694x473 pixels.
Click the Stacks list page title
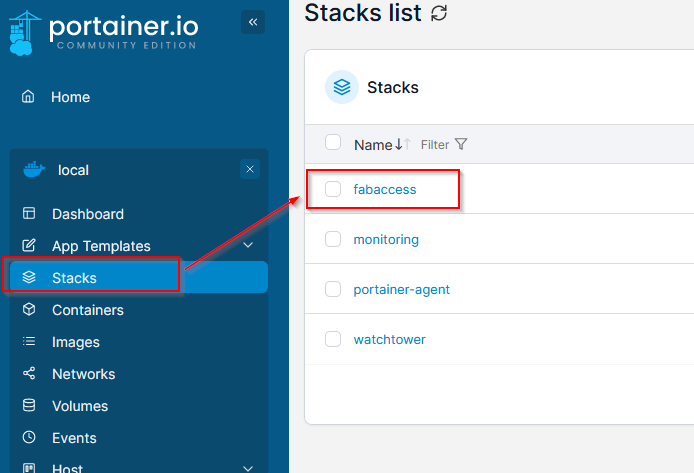click(x=362, y=12)
